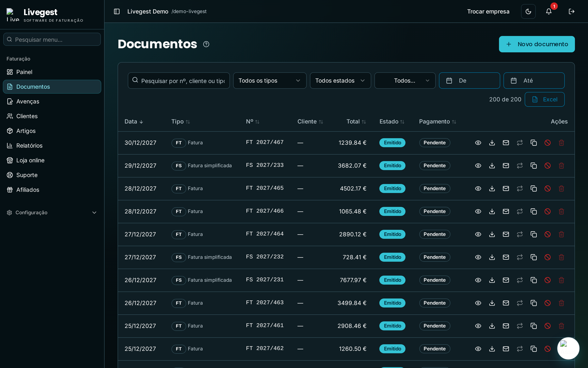Open the 'Todos os tipos' dropdown
The height and width of the screenshot is (368, 588).
(x=270, y=81)
